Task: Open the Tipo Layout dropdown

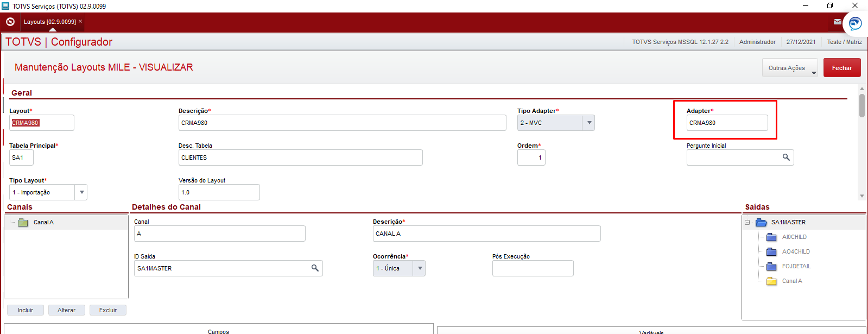Action: [x=81, y=192]
